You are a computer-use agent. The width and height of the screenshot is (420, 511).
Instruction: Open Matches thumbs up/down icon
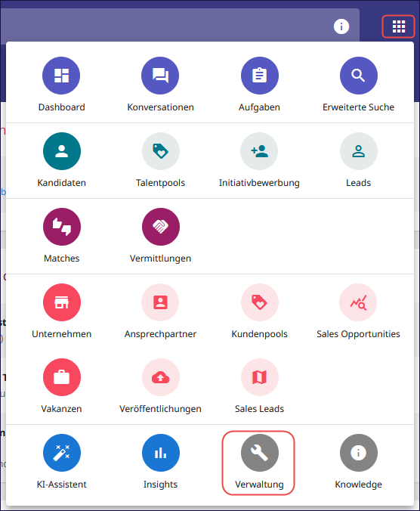point(61,227)
